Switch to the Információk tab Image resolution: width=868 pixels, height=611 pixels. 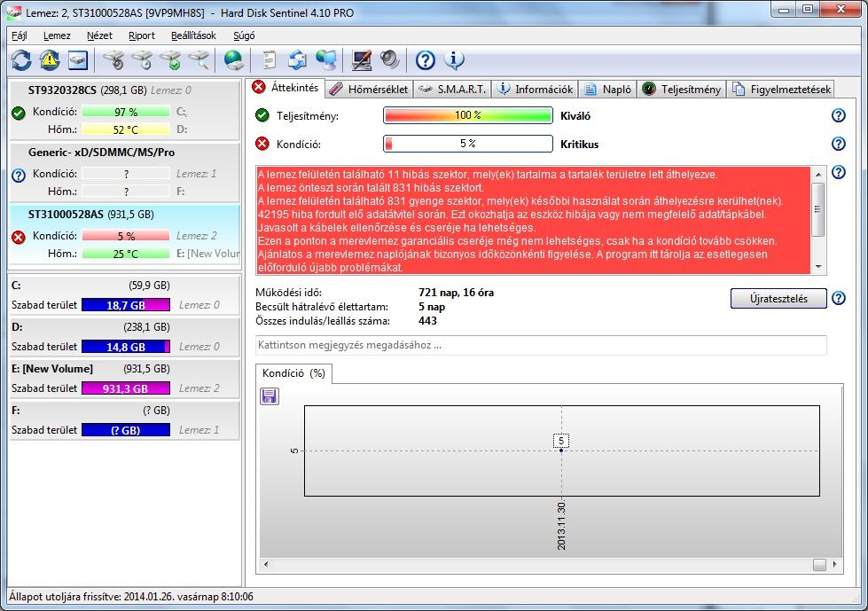coord(536,89)
